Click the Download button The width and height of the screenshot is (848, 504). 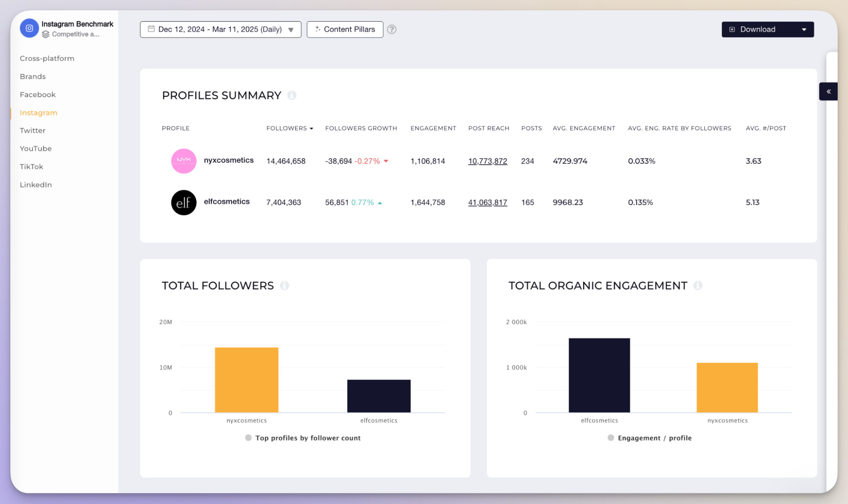coord(767,29)
